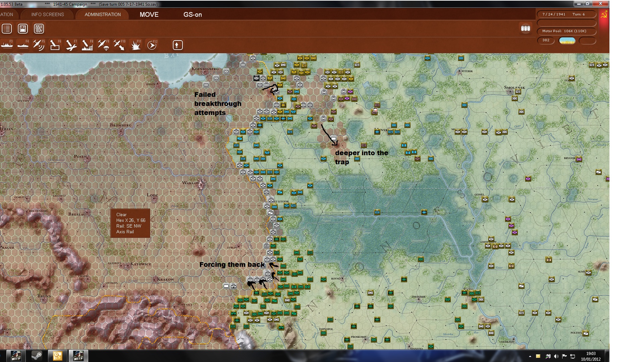Click the Prague city label
644x362 pixels.
(x=7, y=247)
